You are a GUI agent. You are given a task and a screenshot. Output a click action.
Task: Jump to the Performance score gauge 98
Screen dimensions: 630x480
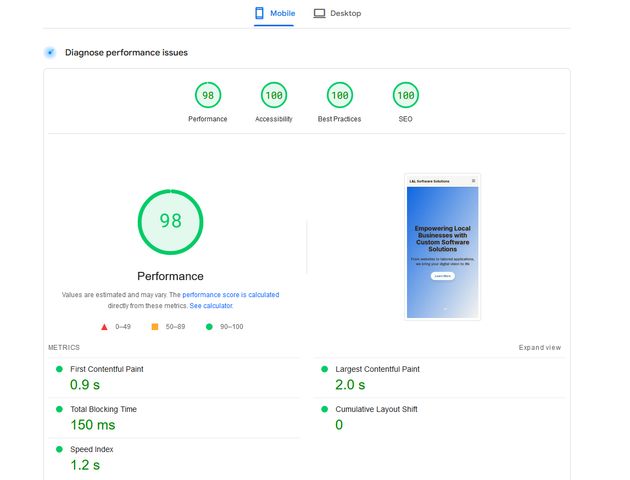coord(208,95)
